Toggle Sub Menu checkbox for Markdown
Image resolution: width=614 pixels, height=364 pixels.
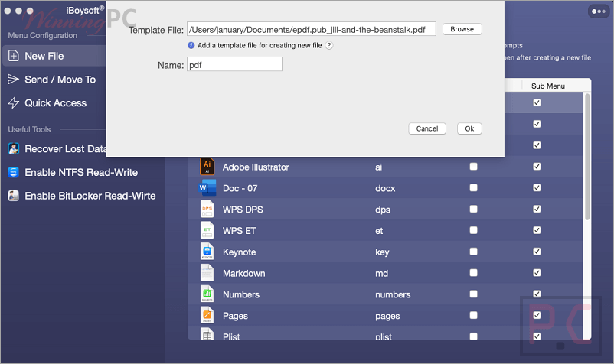[537, 272]
